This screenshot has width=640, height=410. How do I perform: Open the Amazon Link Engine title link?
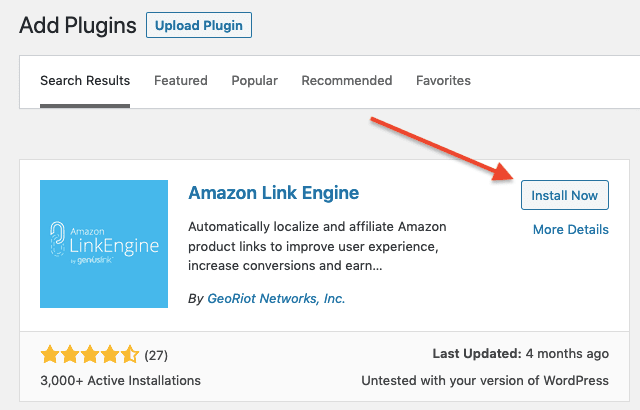point(273,193)
